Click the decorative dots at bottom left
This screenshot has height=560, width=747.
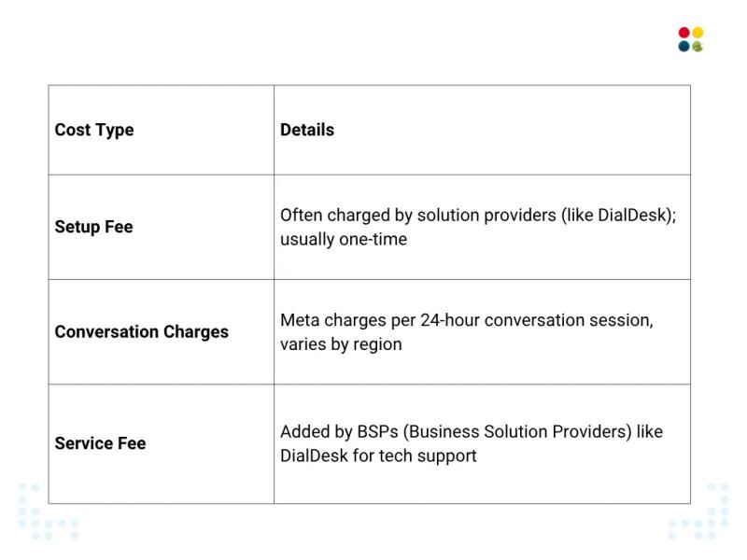48,511
